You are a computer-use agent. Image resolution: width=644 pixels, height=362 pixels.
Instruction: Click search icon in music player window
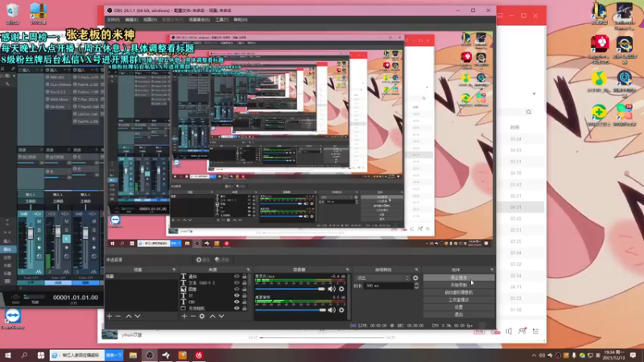[529, 112]
